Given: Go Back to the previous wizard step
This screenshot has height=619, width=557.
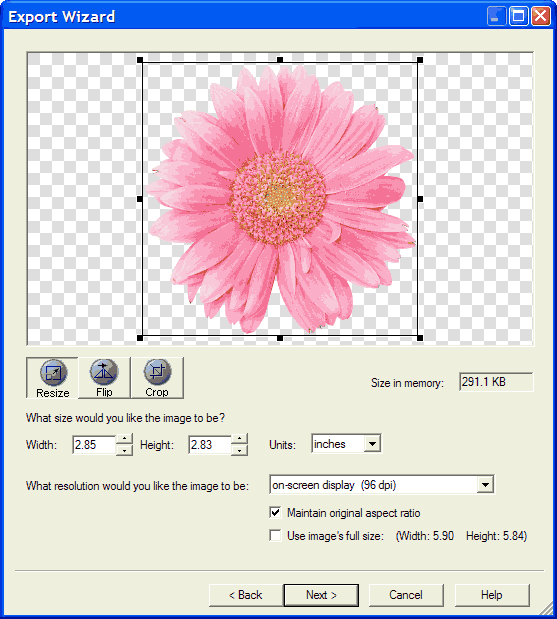Looking at the screenshot, I should [x=246, y=595].
